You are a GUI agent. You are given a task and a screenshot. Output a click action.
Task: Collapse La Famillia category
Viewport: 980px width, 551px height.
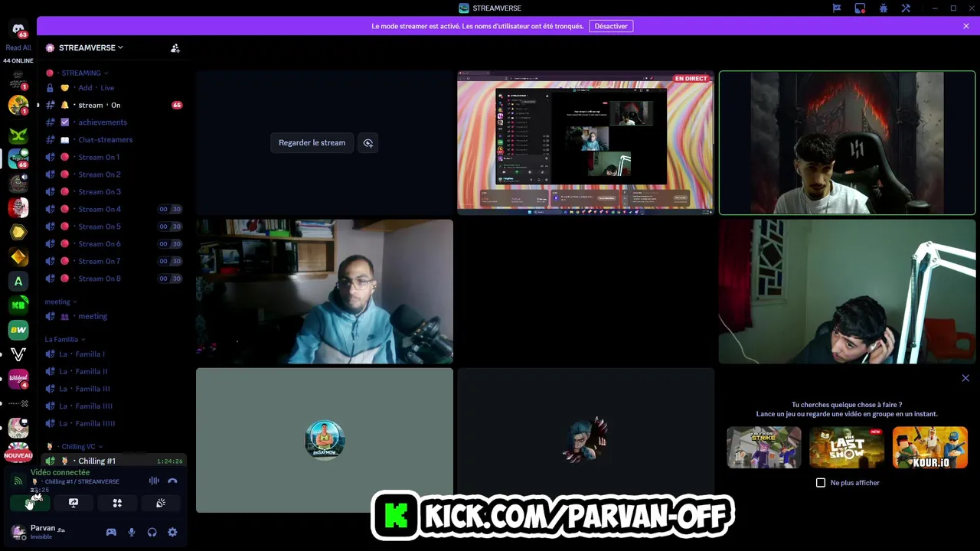[64, 339]
